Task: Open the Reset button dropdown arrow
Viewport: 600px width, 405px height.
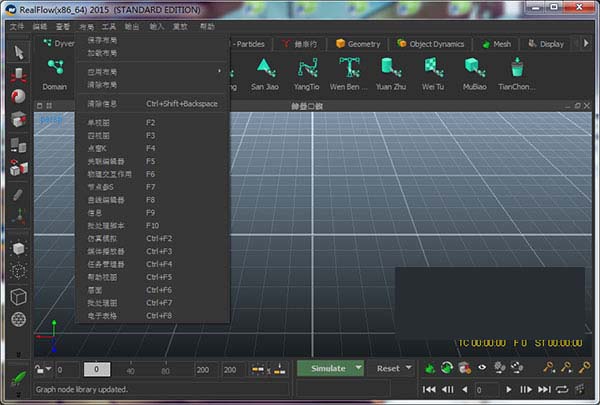Action: (409, 368)
